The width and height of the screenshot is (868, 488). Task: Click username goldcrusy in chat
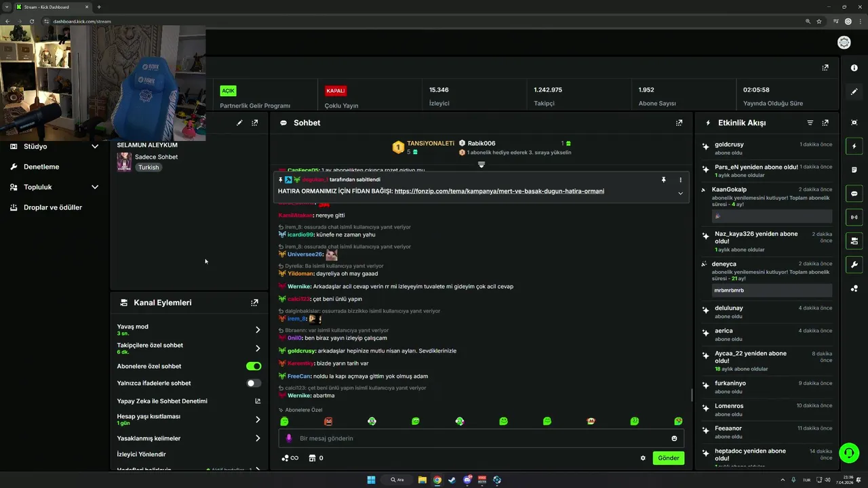click(302, 351)
